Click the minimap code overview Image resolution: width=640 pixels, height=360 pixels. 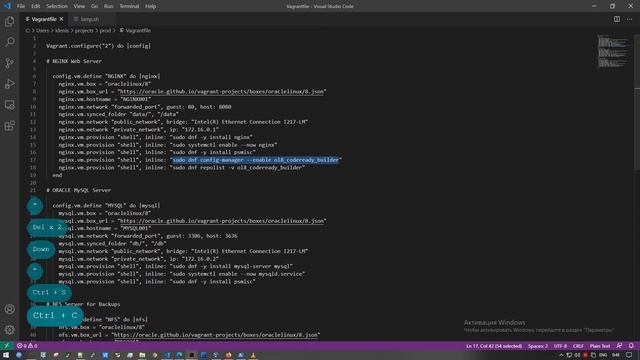point(613,51)
